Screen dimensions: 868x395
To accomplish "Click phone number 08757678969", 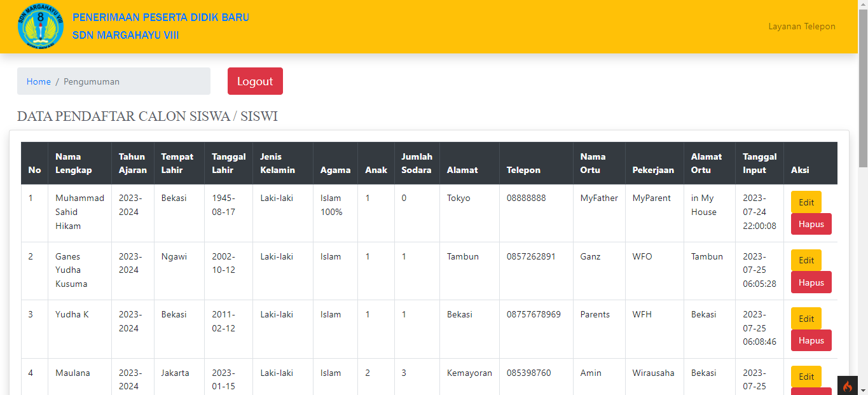I will point(534,314).
